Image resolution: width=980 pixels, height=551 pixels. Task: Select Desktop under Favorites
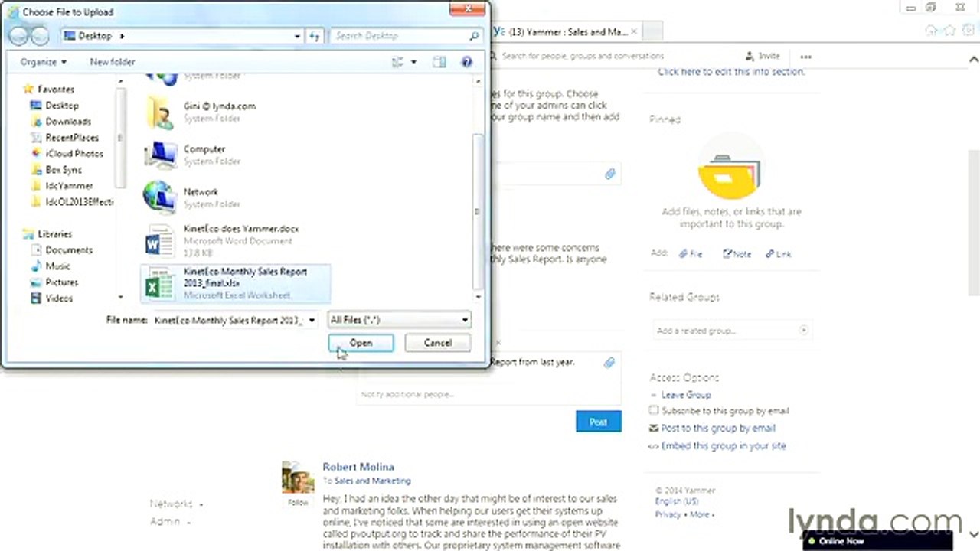pyautogui.click(x=62, y=106)
